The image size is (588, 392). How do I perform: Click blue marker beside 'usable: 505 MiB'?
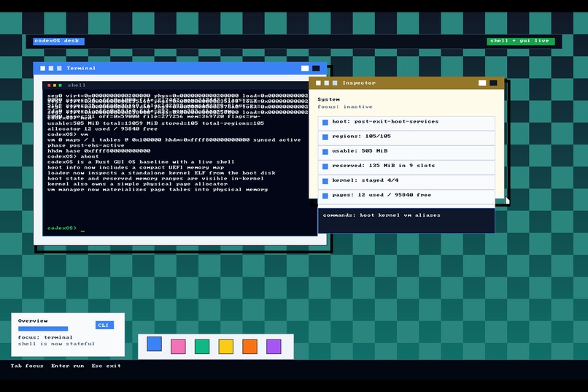(x=325, y=152)
